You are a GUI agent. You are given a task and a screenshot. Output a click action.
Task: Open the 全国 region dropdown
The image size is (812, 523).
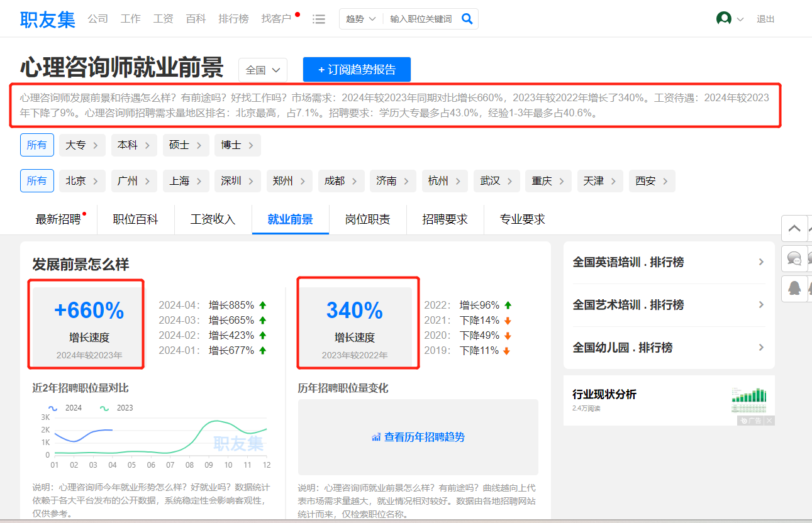tap(263, 70)
